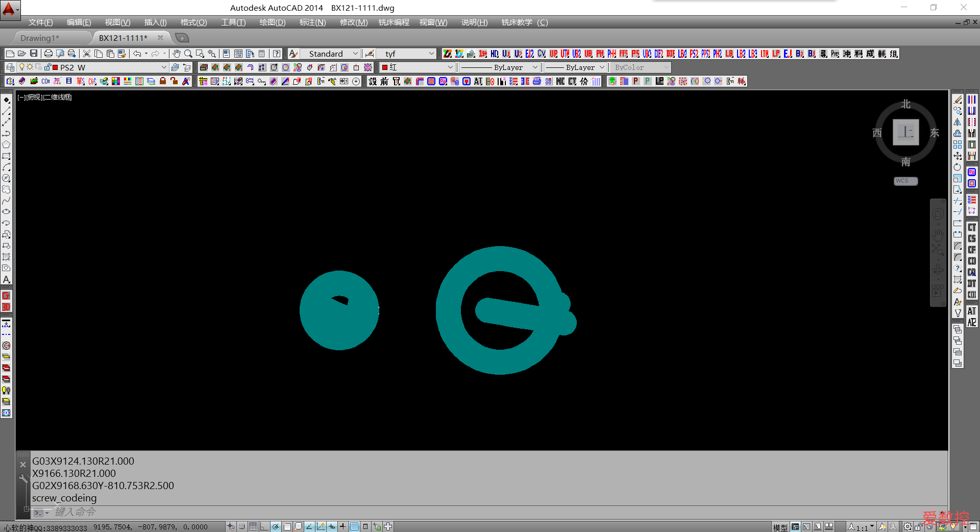Screen dimensions: 980x532
Task: Toggle Ortho Mode in status bar
Action: click(264, 526)
